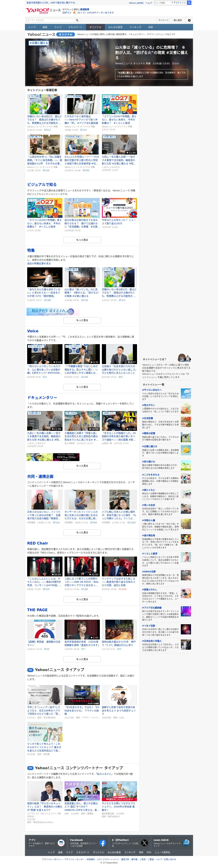The image size is (218, 868).
Task: Switch to the ランキング tab
Action: 135,27
